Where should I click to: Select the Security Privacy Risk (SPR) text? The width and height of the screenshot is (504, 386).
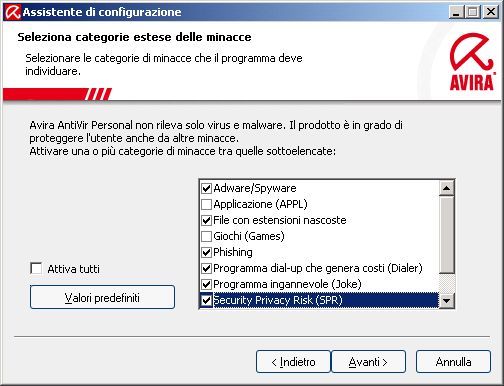tap(278, 300)
